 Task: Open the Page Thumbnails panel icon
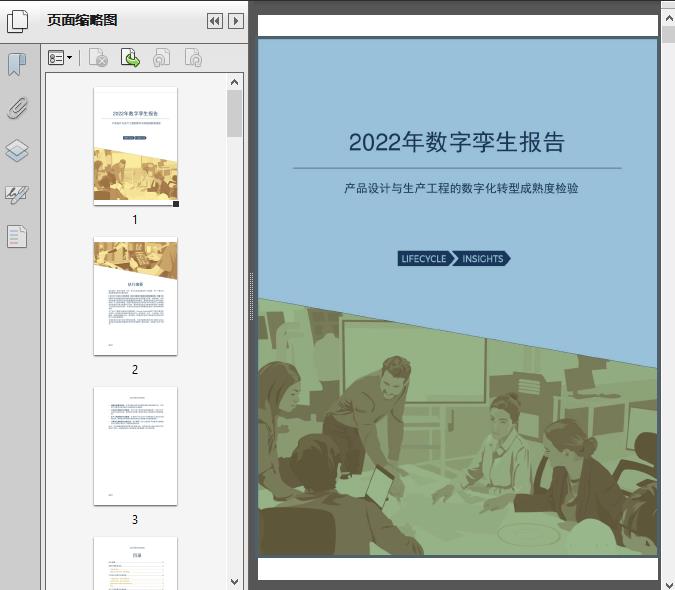pyautogui.click(x=18, y=21)
